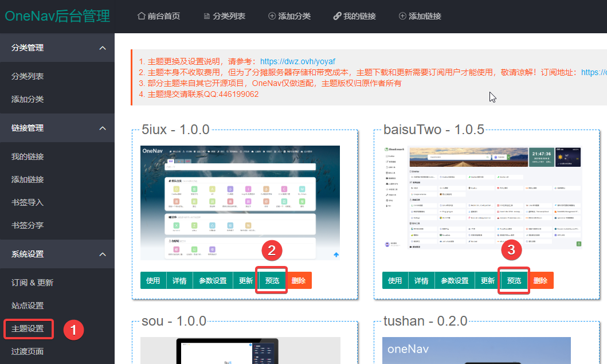The width and height of the screenshot is (607, 364).
Task: Click the chain icon beside top 我的链接
Action: click(337, 16)
